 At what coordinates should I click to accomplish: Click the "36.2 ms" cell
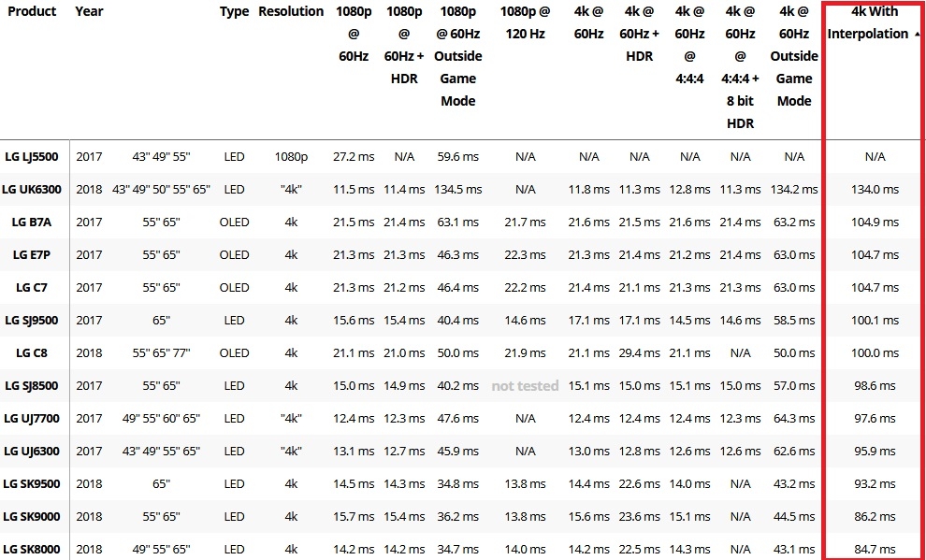coord(458,517)
